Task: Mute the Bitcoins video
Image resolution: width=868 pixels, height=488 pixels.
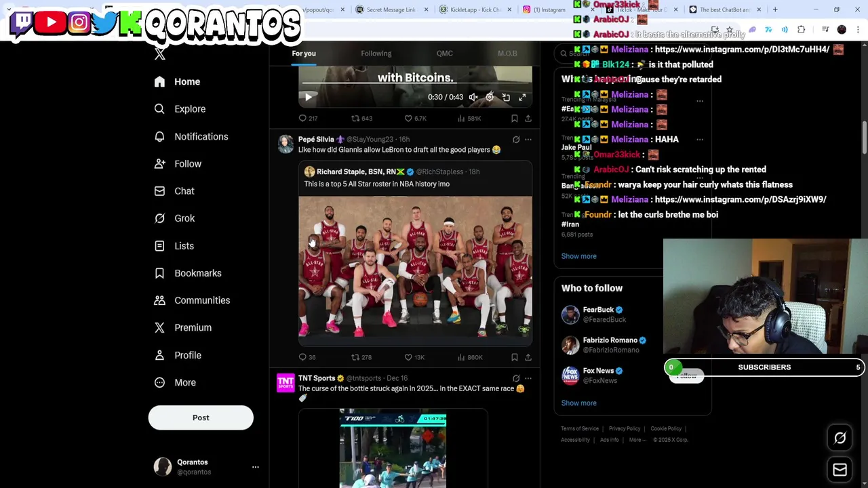Action: pos(473,98)
